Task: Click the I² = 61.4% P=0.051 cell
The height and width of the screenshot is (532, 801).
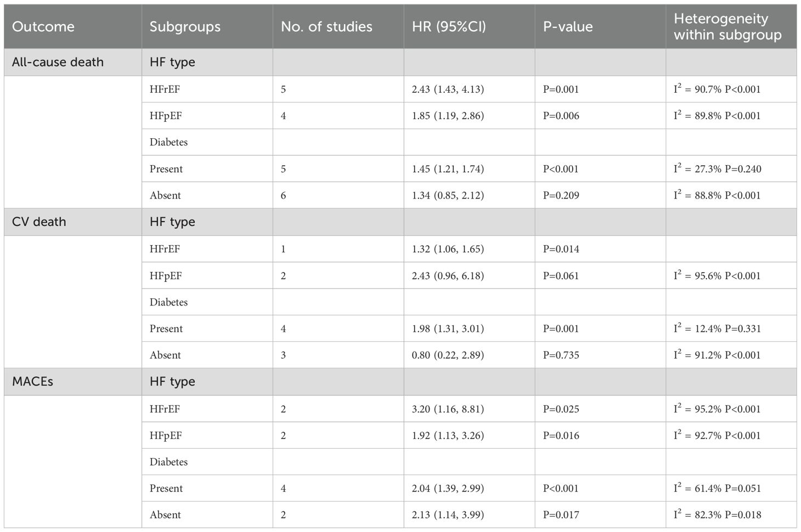Action: [x=717, y=488]
